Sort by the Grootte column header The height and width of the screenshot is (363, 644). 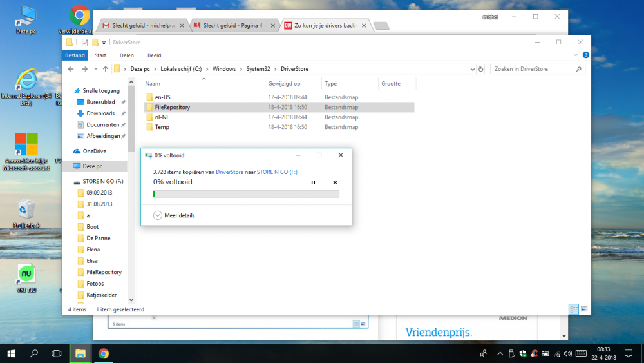(391, 83)
